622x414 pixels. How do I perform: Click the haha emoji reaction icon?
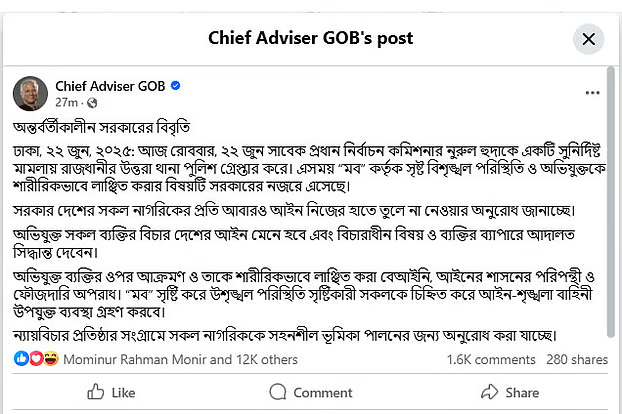[x=51, y=358]
